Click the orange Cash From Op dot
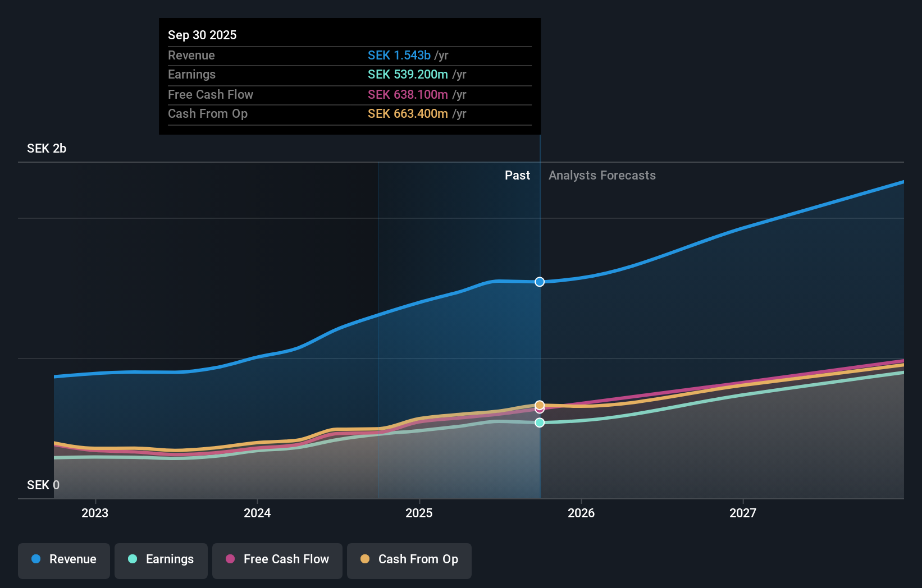 pos(365,559)
